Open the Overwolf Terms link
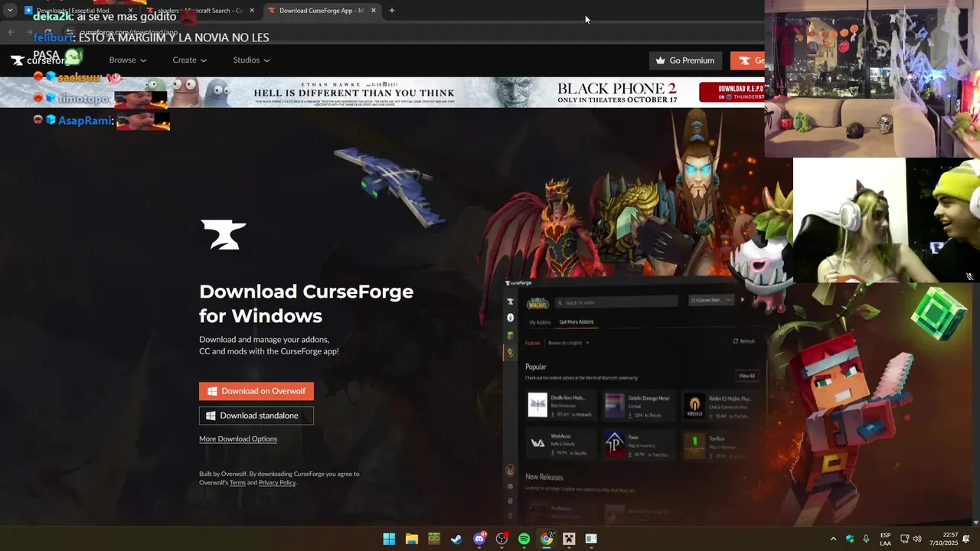The width and height of the screenshot is (980, 551). click(237, 483)
